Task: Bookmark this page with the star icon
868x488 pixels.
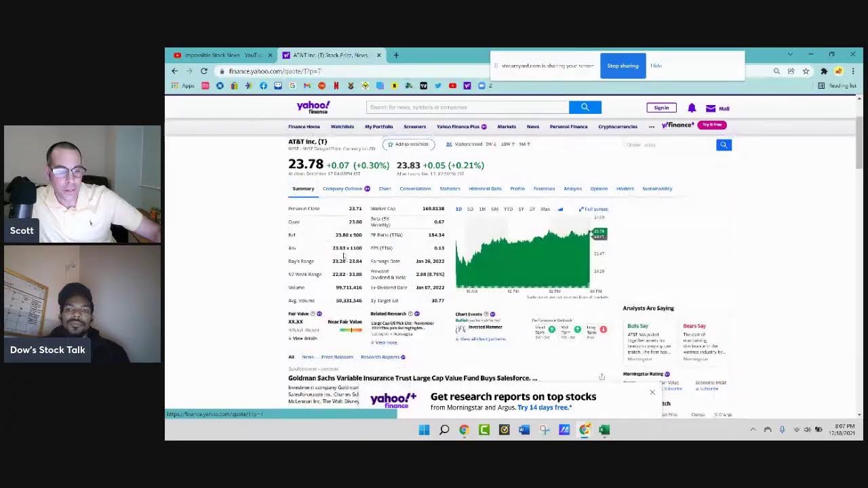Action: 806,71
